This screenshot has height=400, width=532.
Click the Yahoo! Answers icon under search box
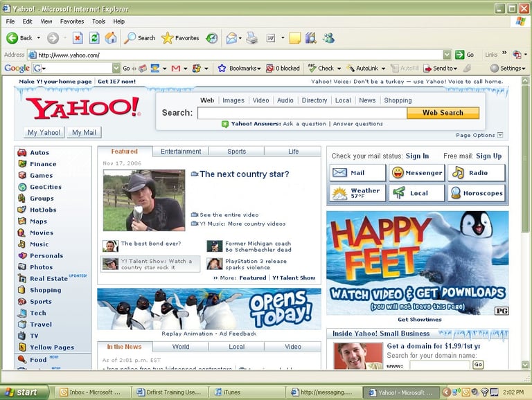point(225,124)
